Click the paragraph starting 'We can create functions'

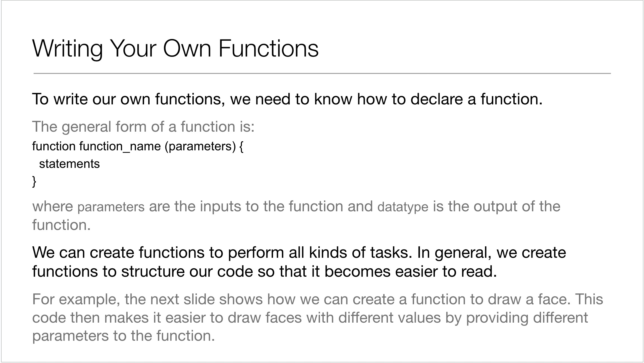(299, 262)
